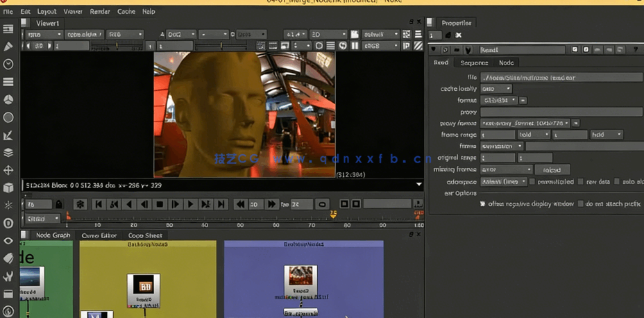Open the Layout menu
This screenshot has width=644, height=318.
tap(46, 12)
